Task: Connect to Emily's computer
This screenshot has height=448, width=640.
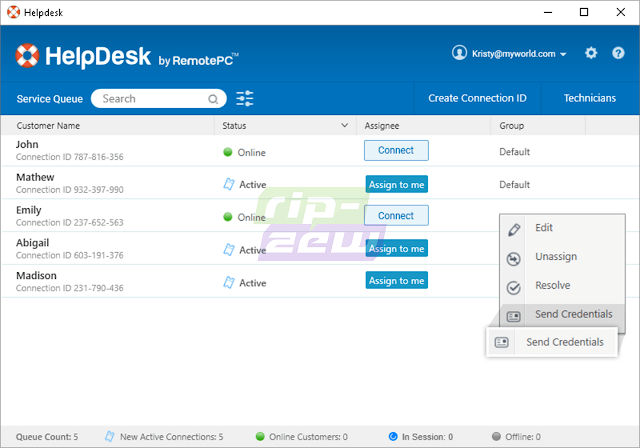Action: click(396, 215)
